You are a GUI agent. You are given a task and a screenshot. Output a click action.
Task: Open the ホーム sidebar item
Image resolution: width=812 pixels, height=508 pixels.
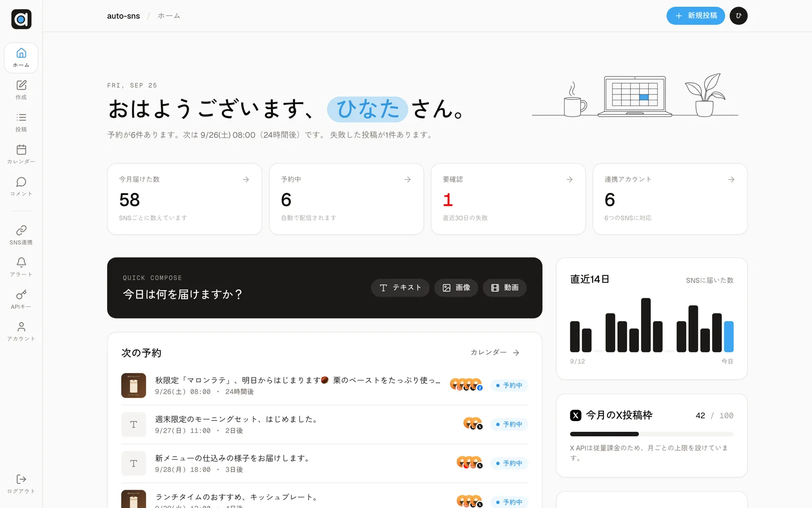[x=21, y=57]
